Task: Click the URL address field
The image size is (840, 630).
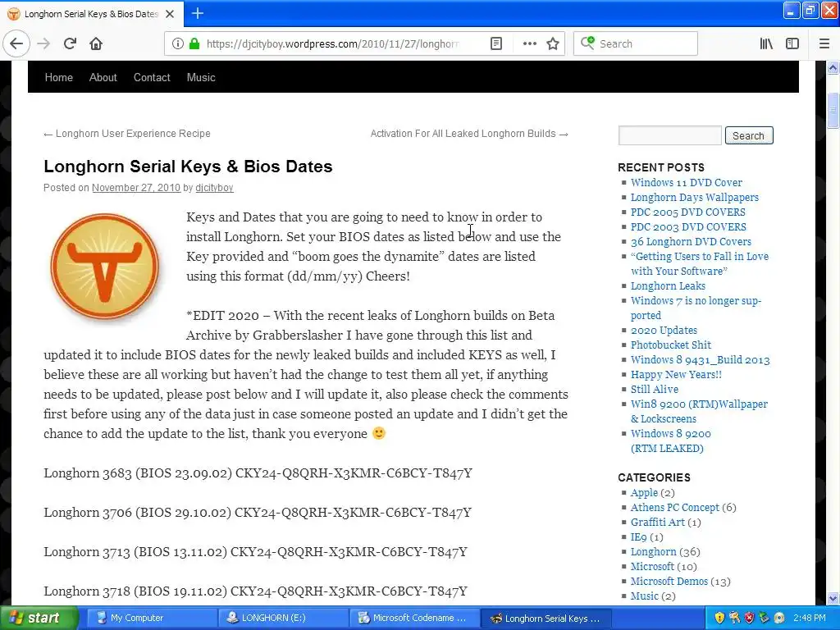Action: (x=332, y=43)
